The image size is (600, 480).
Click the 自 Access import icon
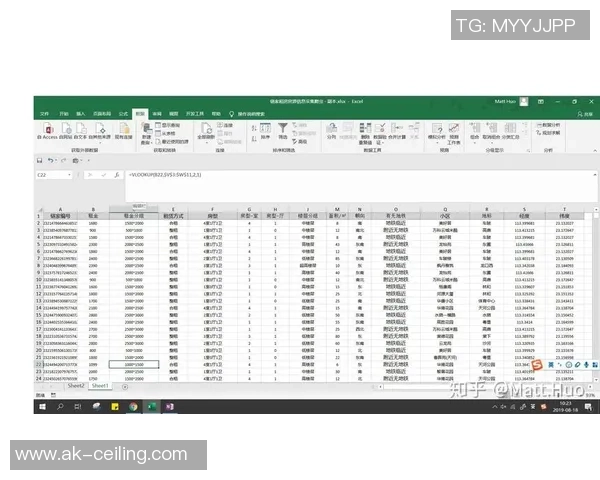click(x=48, y=130)
